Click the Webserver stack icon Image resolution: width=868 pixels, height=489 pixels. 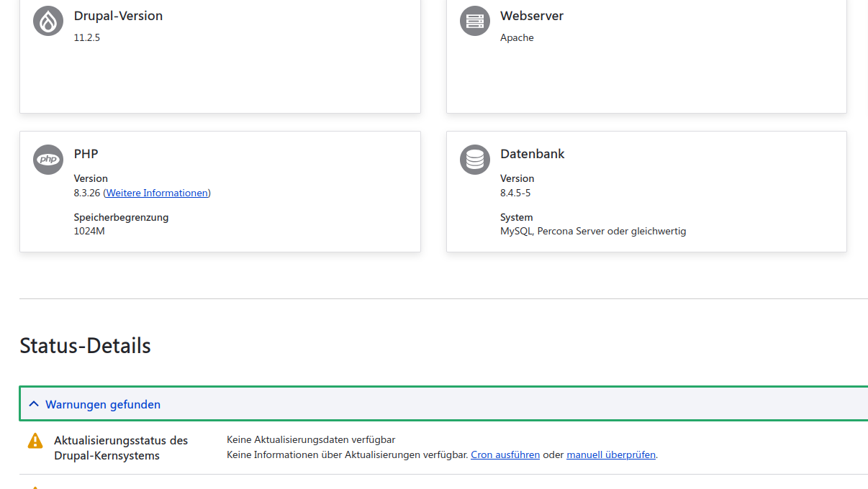tap(474, 21)
